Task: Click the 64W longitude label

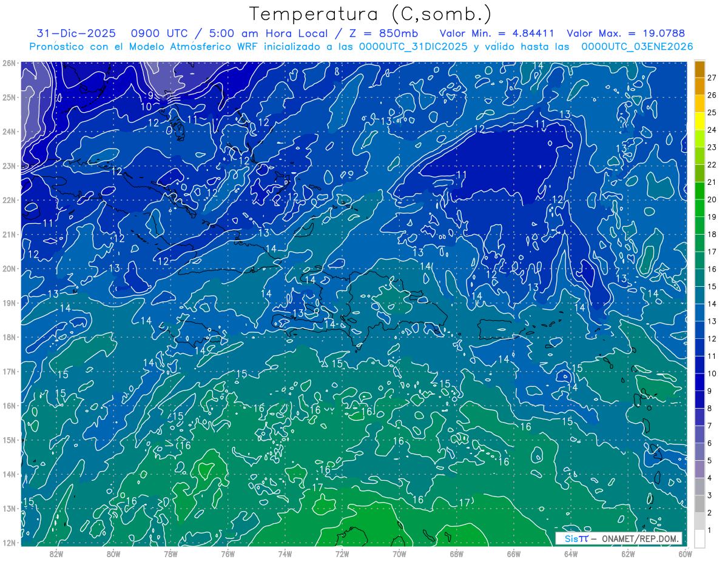Action: 571,554
